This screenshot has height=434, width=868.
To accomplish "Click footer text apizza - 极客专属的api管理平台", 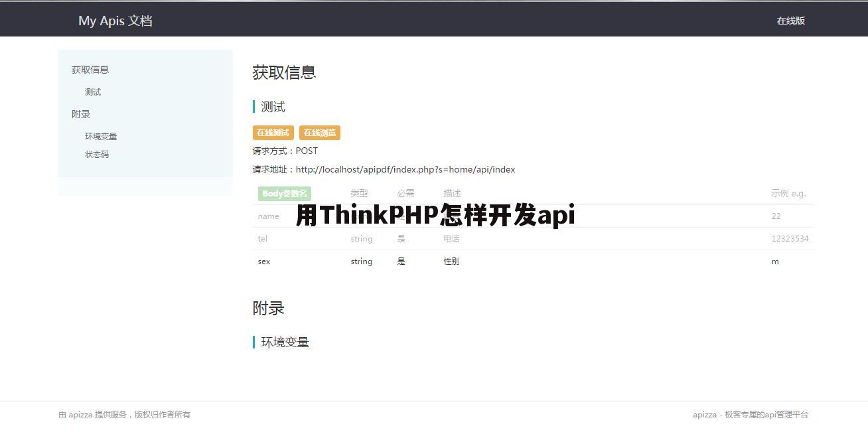I will [x=751, y=415].
